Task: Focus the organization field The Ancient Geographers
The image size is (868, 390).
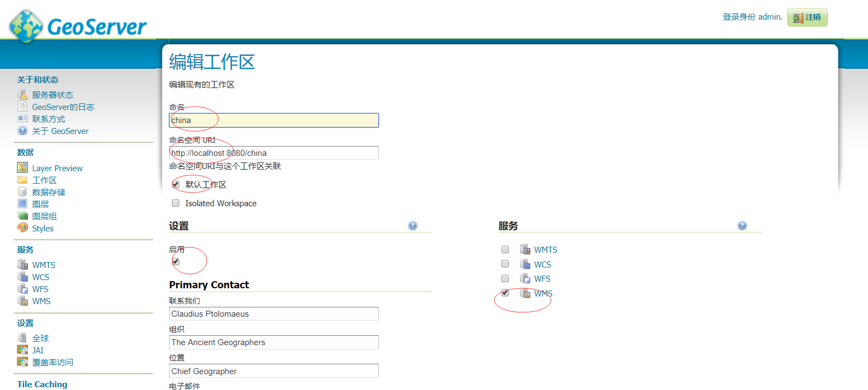Action: click(274, 342)
